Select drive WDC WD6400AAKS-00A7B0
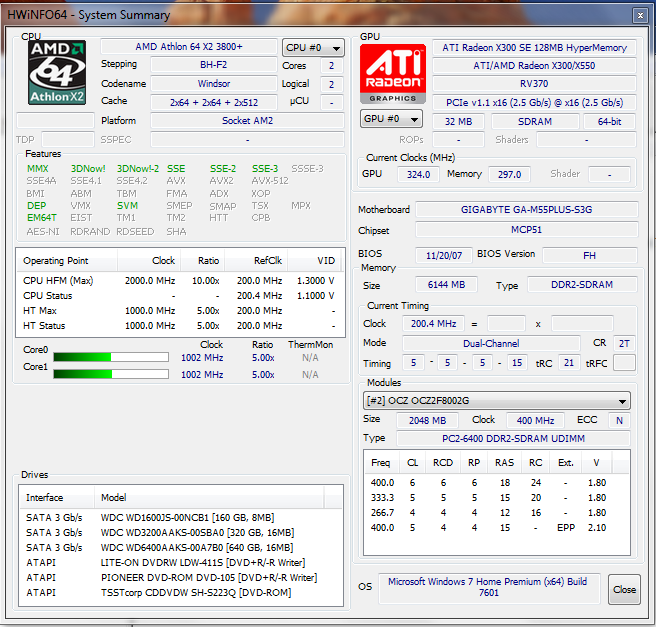Viewport: 656px width, 627px height. click(x=181, y=548)
